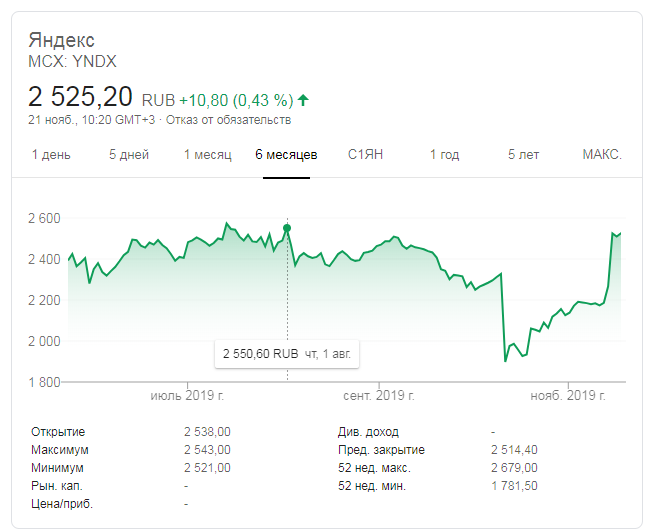Click the green up arrow icon

coord(303,100)
